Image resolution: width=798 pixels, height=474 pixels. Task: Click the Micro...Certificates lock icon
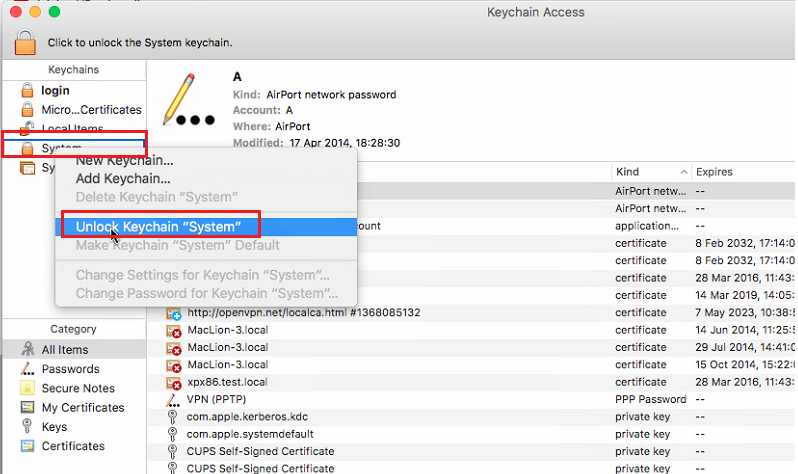[x=27, y=109]
